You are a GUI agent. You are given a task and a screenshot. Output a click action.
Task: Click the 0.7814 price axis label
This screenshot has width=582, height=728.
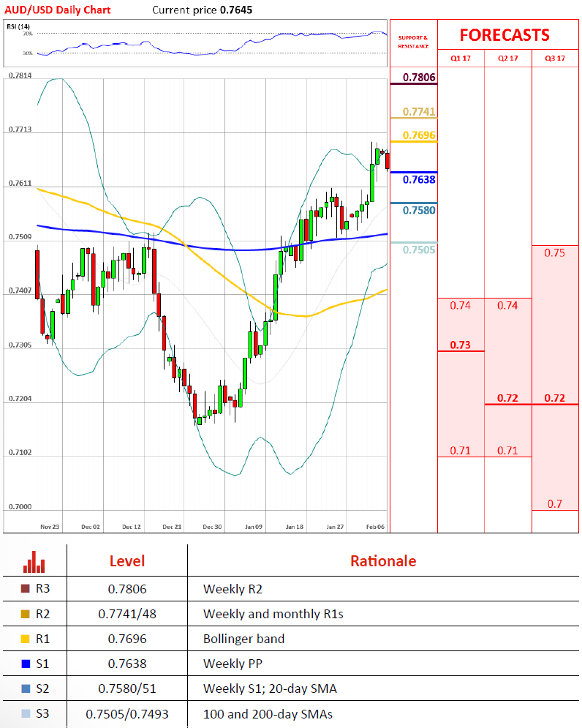(x=20, y=75)
